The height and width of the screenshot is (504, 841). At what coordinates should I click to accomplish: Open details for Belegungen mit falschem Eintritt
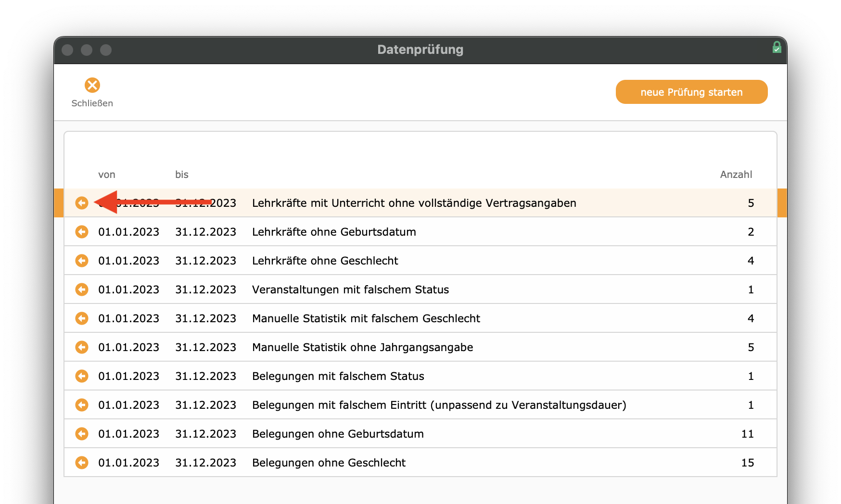coord(82,405)
